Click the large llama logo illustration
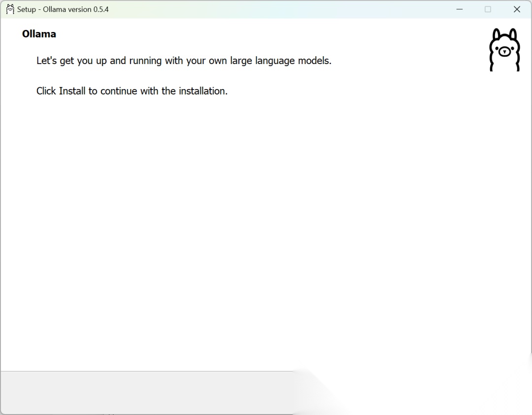Viewport: 532px width, 415px height. click(x=504, y=50)
